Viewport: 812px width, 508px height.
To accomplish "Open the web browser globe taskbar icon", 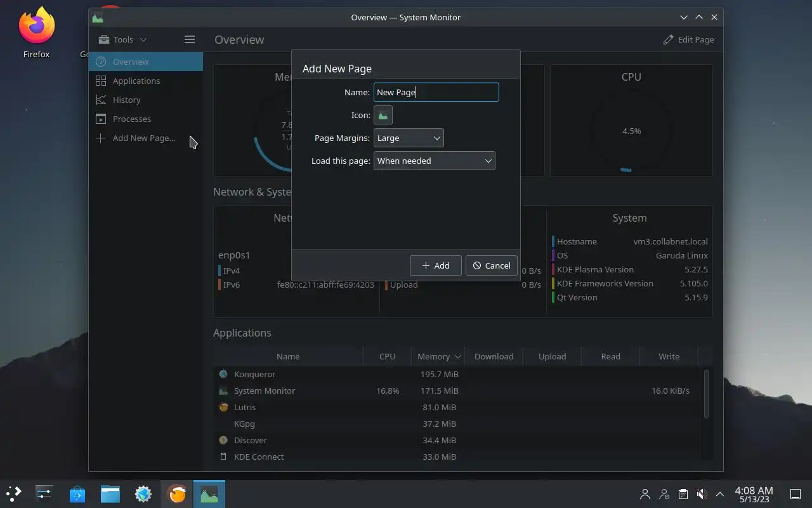I will (x=143, y=493).
